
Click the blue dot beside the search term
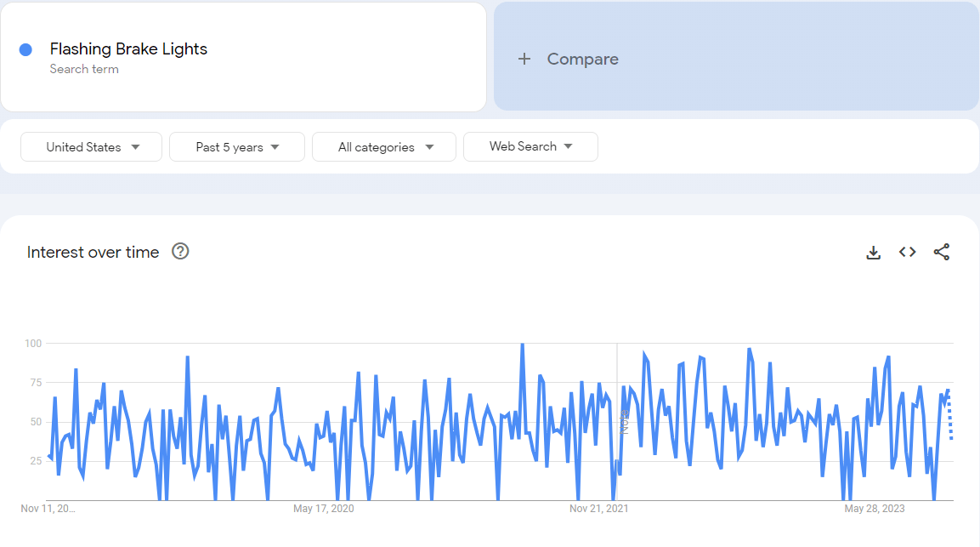tap(25, 50)
